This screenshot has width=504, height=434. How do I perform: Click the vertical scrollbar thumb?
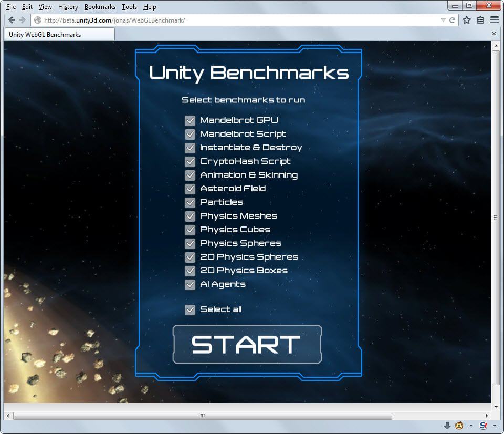click(495, 218)
